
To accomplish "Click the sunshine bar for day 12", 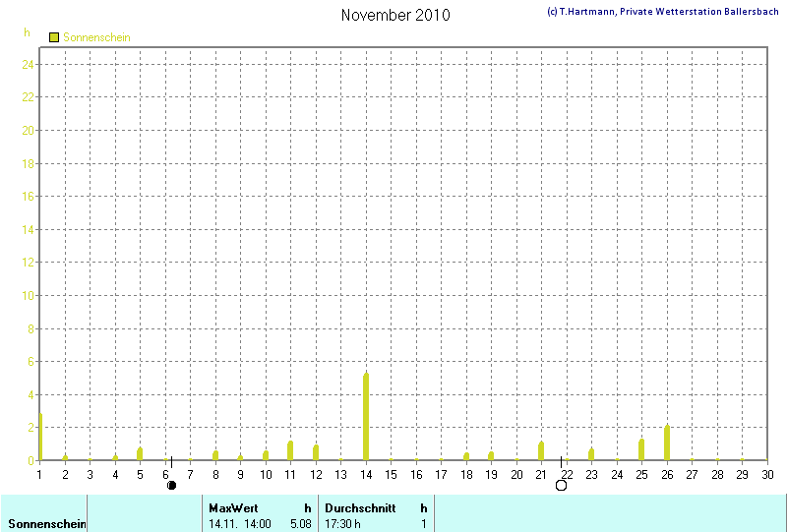I will pos(316,452).
